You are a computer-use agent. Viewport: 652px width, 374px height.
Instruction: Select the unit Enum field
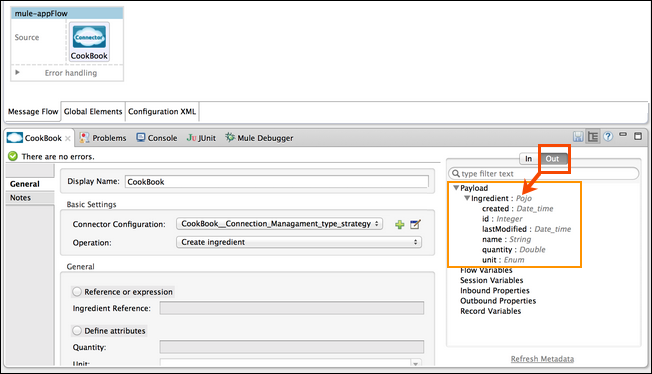tap(503, 260)
